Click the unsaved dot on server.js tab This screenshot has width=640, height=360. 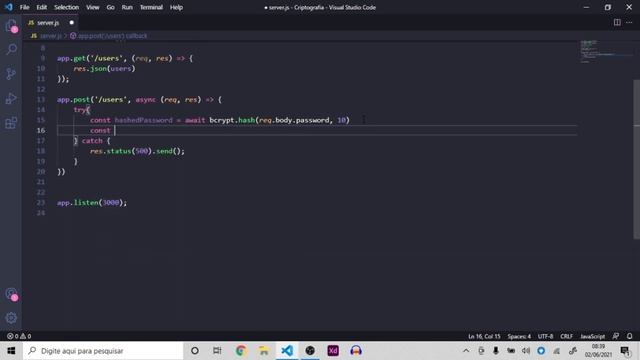point(72,23)
